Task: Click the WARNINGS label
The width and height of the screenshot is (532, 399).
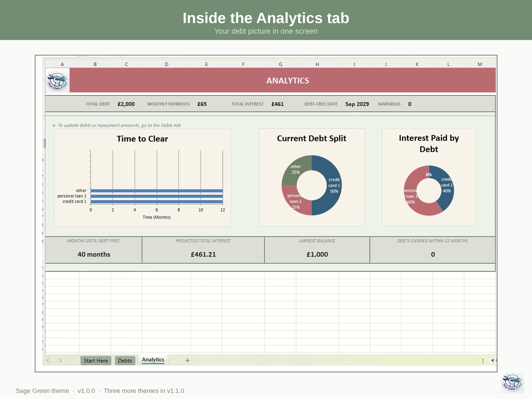Action: (x=389, y=104)
